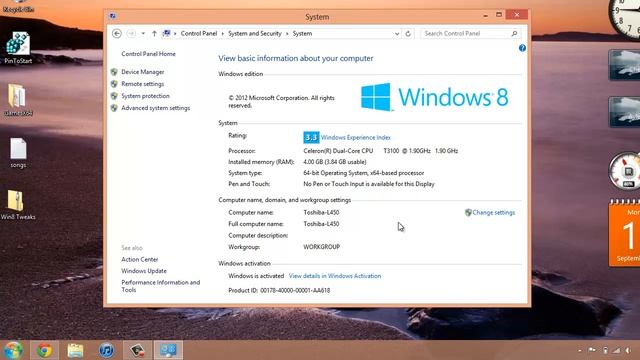640x360 pixels.
Task: Open Device Manager link
Action: pos(142,72)
